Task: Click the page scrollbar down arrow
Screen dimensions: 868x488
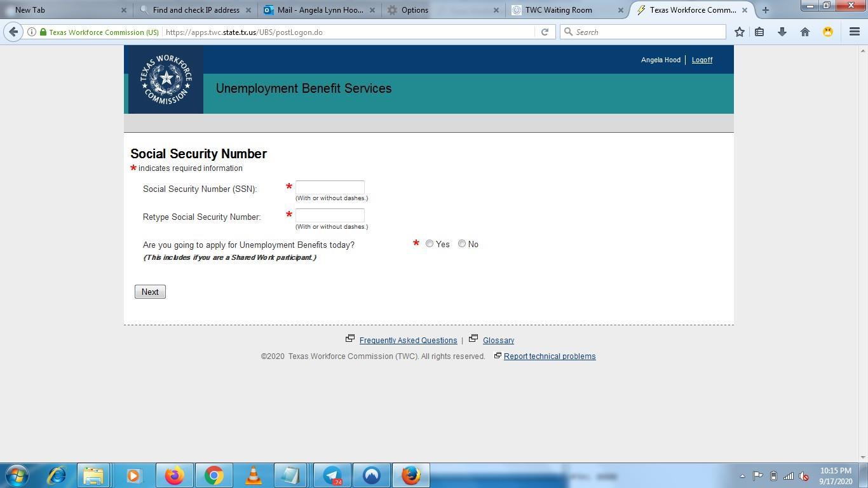Action: [863, 457]
